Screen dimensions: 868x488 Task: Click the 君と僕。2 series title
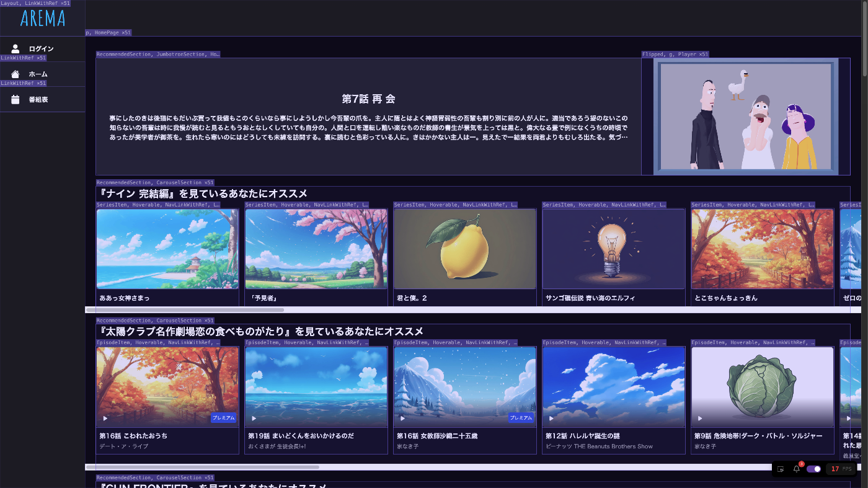coord(412,298)
